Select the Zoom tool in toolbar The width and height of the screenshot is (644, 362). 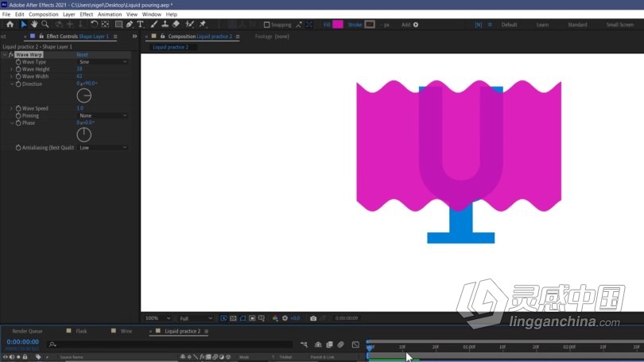click(x=45, y=24)
